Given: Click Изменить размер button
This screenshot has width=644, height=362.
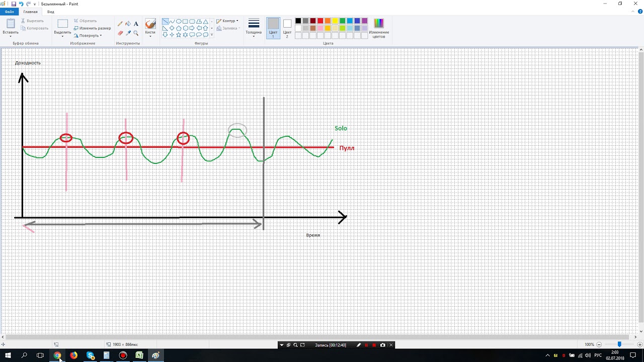Looking at the screenshot, I should pos(93,28).
